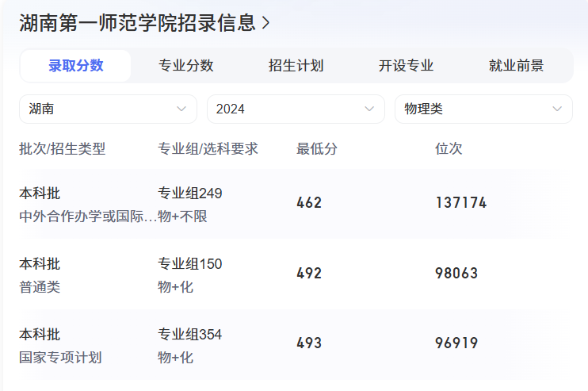Click 中外合作办学或国际… admission type text
The height and width of the screenshot is (391, 588).
tap(88, 217)
